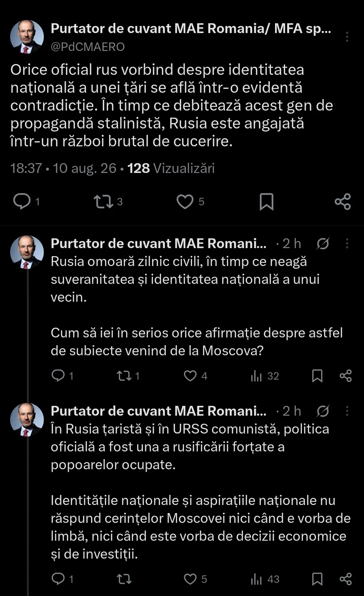Open the @PdCMAERO handle link

pos(88,47)
